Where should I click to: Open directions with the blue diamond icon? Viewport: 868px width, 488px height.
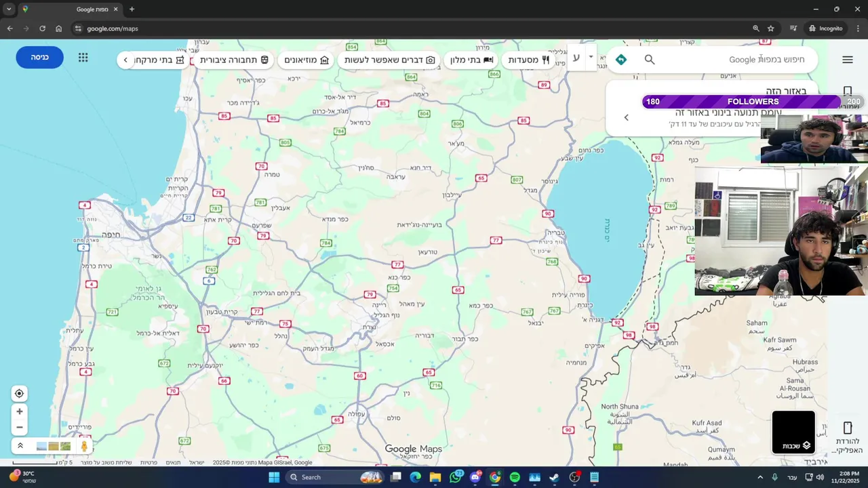[x=621, y=60]
